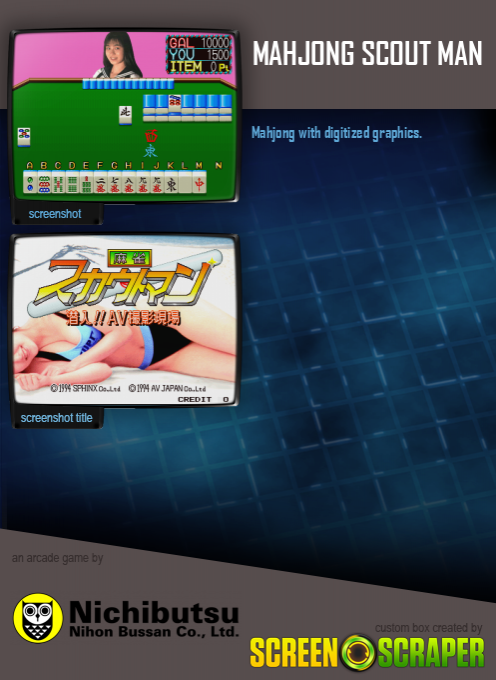Select the red 中 tile under M
The image size is (496, 680).
[199, 183]
